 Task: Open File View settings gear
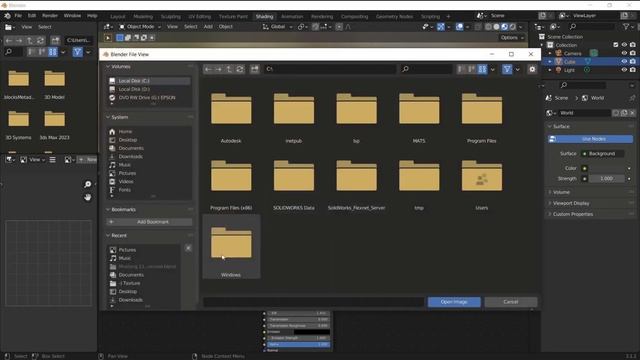pyautogui.click(x=532, y=69)
